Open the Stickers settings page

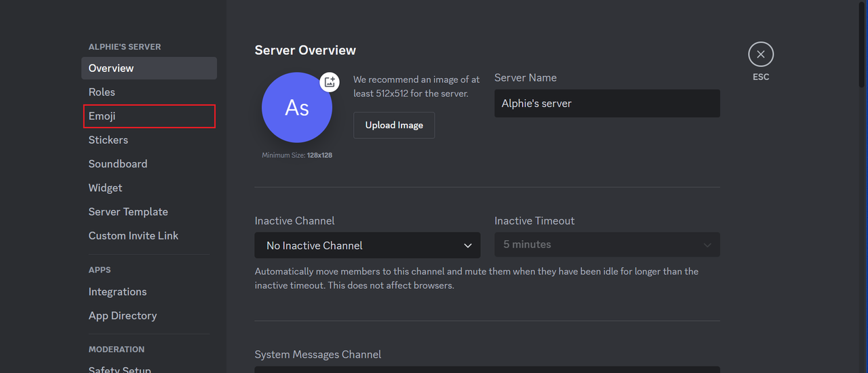point(149,140)
